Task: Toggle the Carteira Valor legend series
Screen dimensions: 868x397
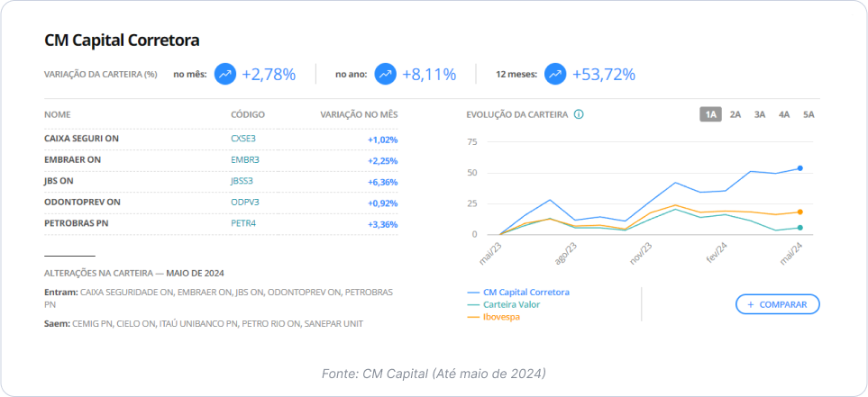Action: pyautogui.click(x=512, y=304)
